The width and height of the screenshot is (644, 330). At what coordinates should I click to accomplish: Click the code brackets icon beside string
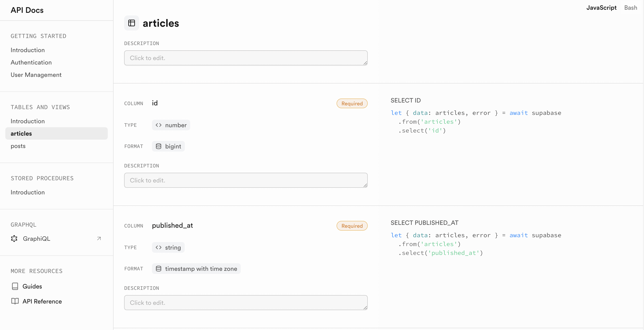pyautogui.click(x=159, y=247)
